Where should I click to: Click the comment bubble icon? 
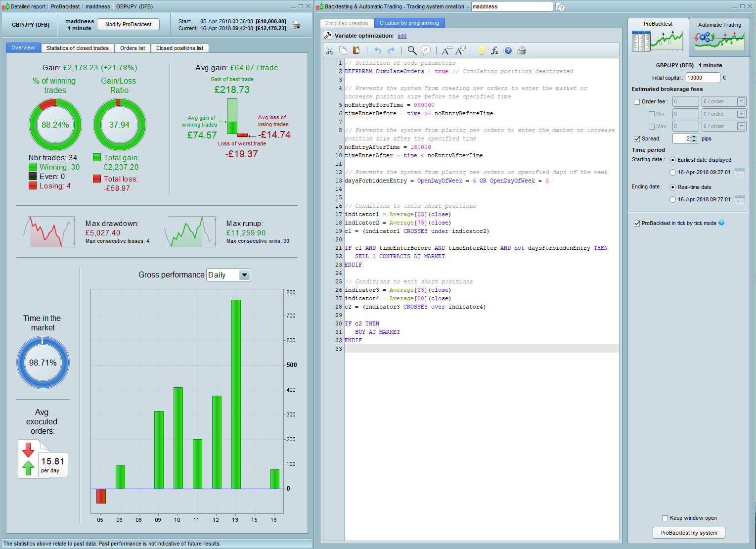[x=425, y=51]
